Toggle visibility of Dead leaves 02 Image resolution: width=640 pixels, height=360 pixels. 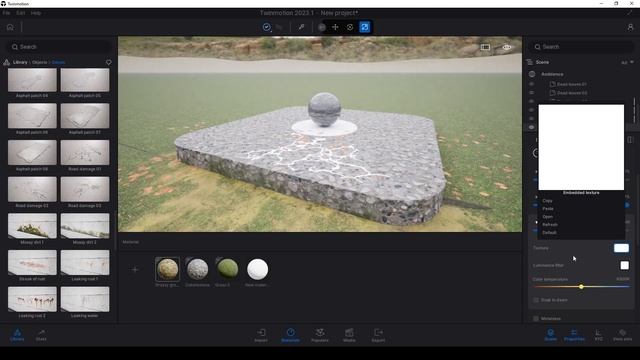pyautogui.click(x=531, y=93)
